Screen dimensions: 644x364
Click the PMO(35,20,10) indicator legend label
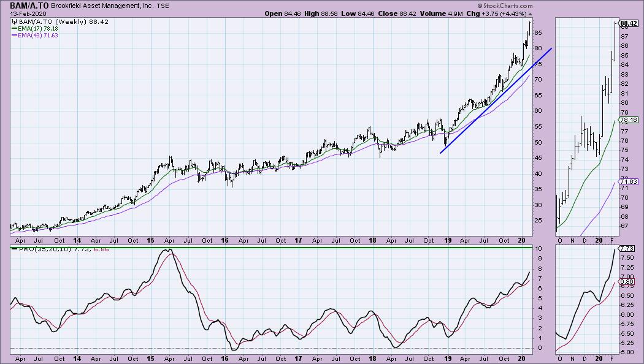point(45,249)
